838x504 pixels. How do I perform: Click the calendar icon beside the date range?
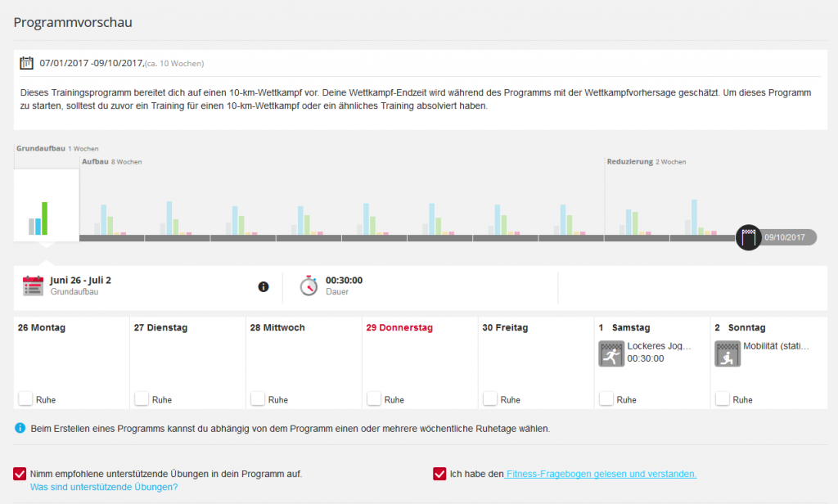26,63
